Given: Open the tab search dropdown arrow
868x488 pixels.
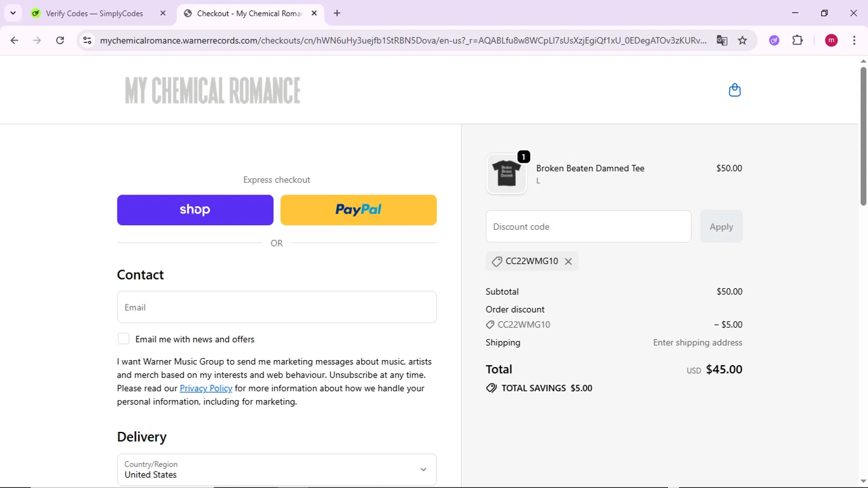Looking at the screenshot, I should tap(13, 13).
